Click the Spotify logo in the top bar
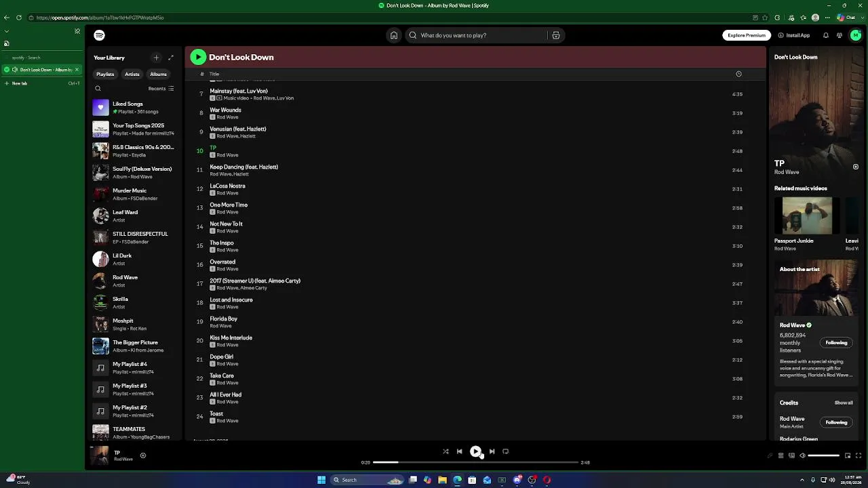 pos(99,35)
